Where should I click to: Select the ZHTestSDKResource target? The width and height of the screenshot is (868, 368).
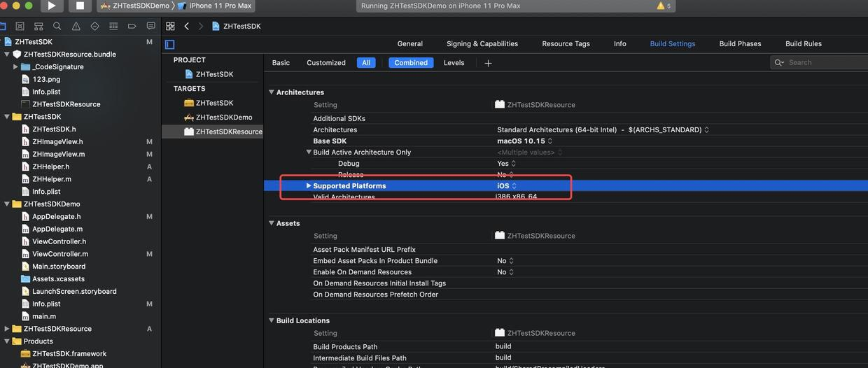point(224,132)
